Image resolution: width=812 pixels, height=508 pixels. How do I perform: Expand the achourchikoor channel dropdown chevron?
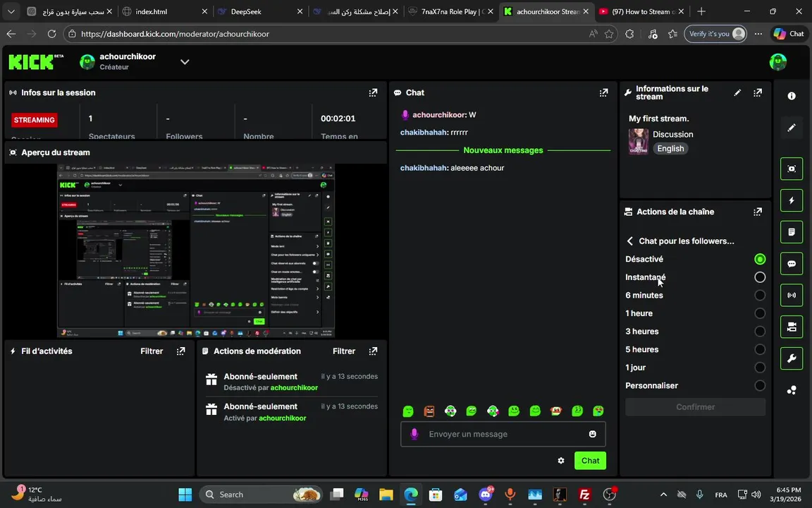[x=185, y=61]
